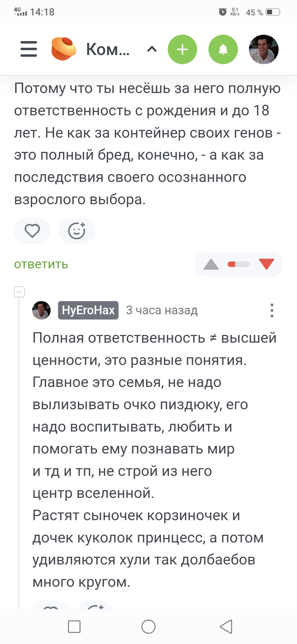This screenshot has width=297, height=644.
Task: Open the hamburger menu
Action: (x=29, y=49)
